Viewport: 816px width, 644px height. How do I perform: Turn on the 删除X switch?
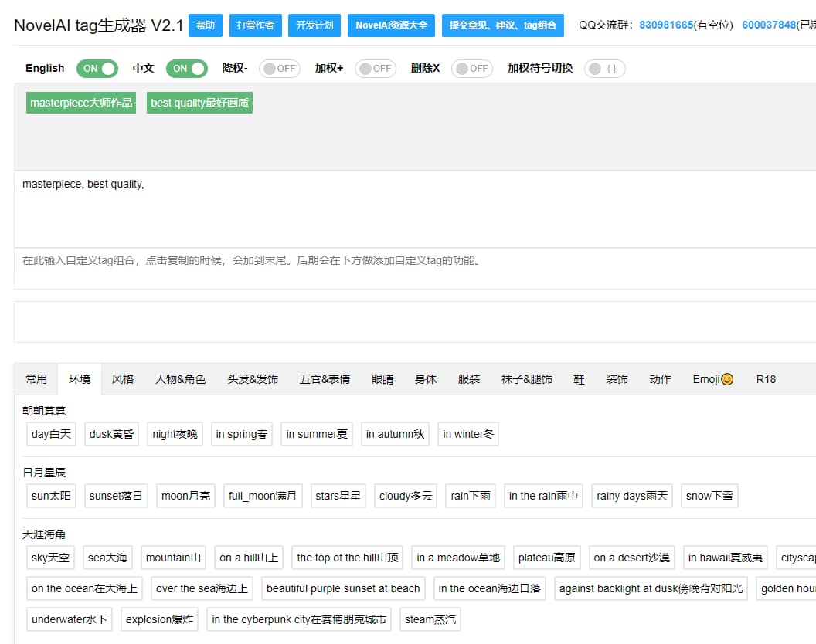point(471,69)
